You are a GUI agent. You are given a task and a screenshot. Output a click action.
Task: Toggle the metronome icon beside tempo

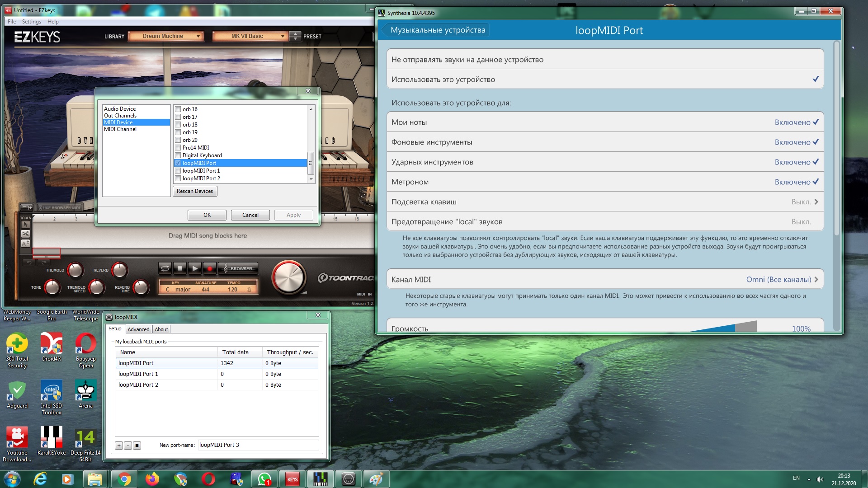pos(249,290)
